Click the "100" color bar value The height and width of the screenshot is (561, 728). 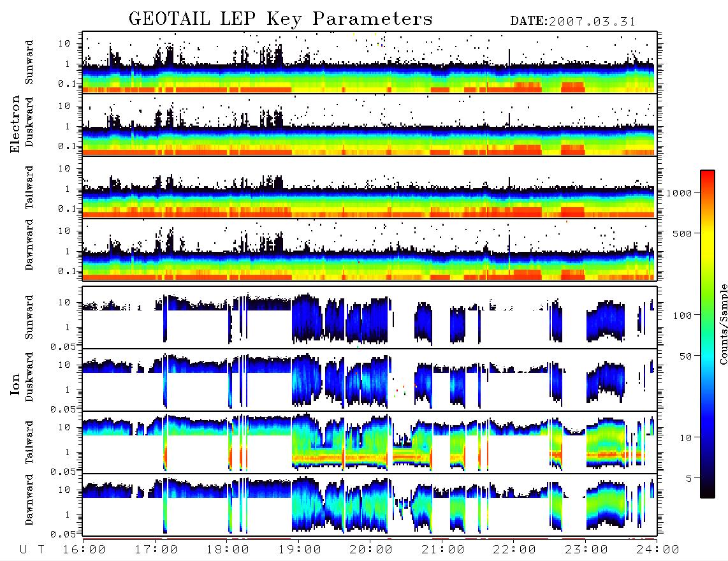681,316
